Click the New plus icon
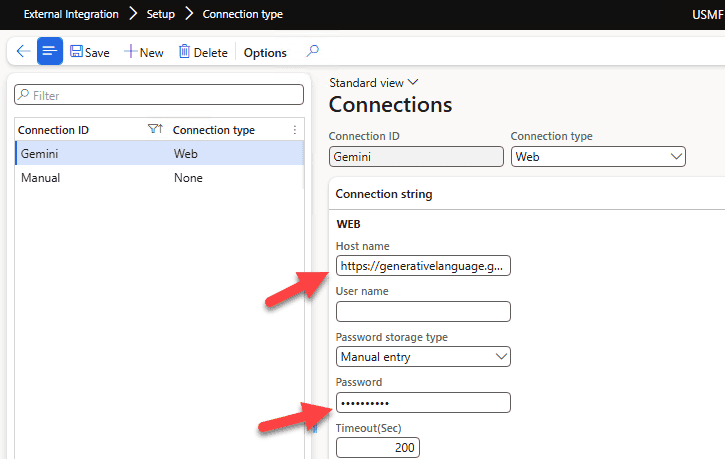This screenshot has width=725, height=459. click(x=130, y=52)
